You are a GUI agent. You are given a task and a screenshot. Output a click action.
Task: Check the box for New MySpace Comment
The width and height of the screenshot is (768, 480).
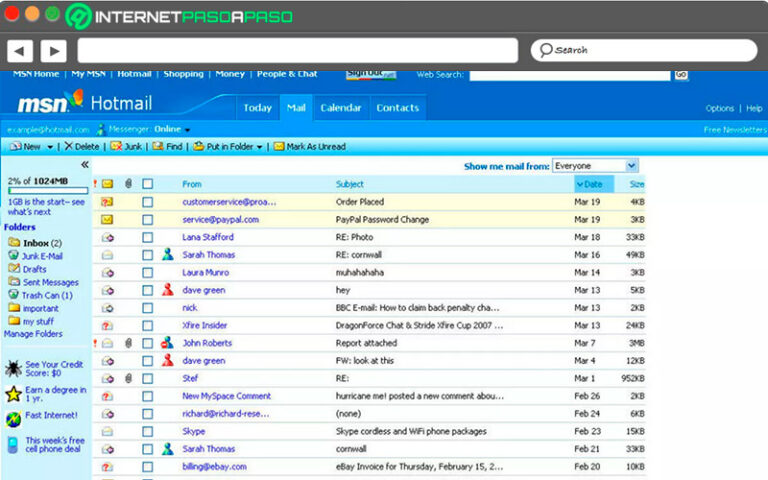147,396
